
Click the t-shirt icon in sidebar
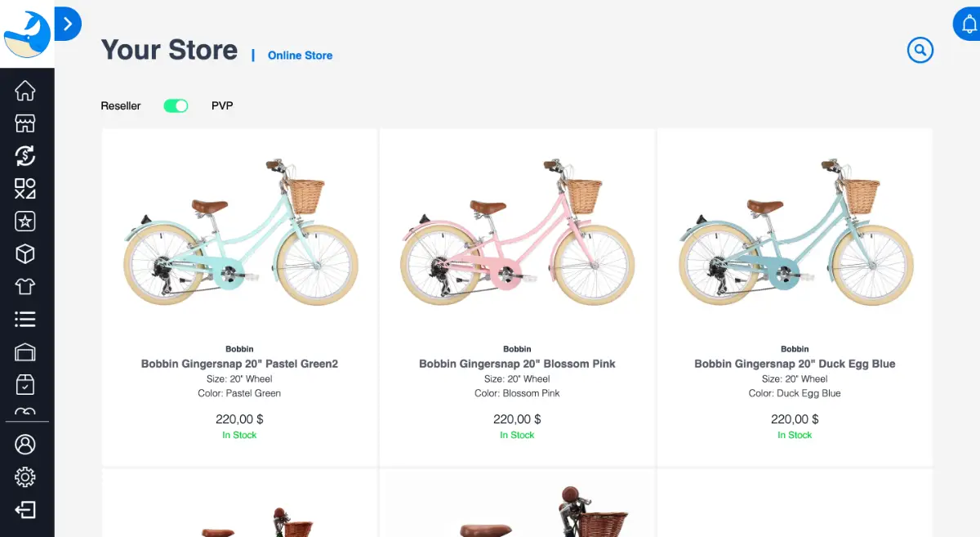(x=25, y=287)
